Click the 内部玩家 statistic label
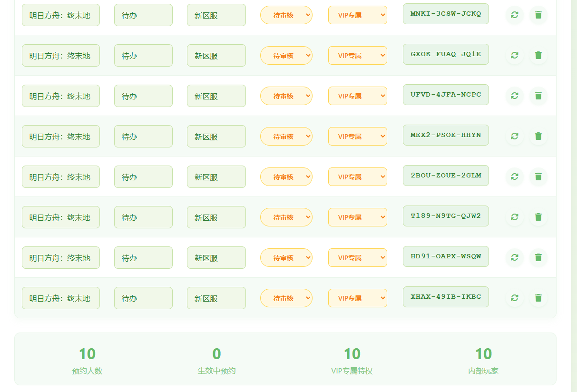The image size is (577, 392). pos(483,371)
